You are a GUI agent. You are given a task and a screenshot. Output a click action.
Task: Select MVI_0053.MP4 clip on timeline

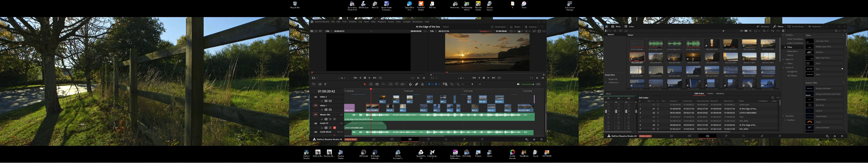click(x=525, y=108)
